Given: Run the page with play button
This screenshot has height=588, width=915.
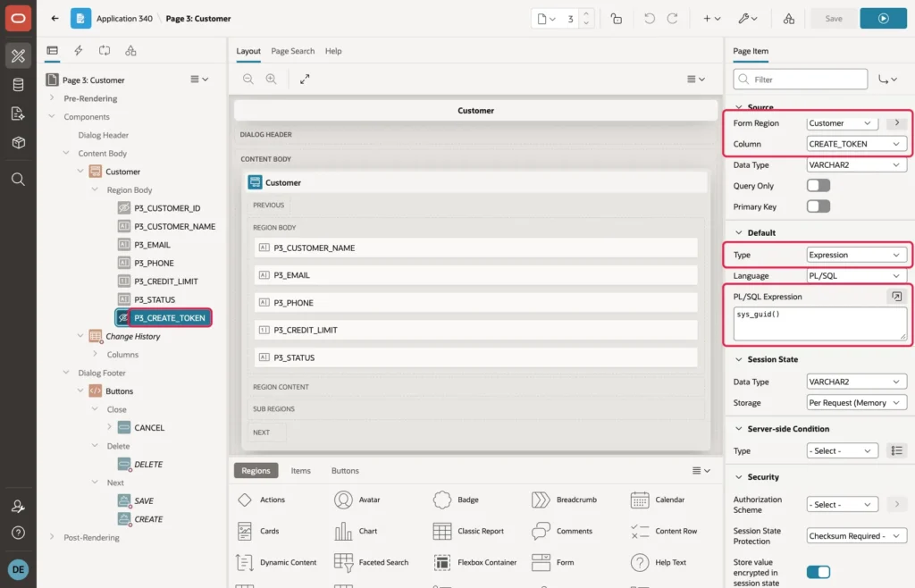Looking at the screenshot, I should point(883,19).
